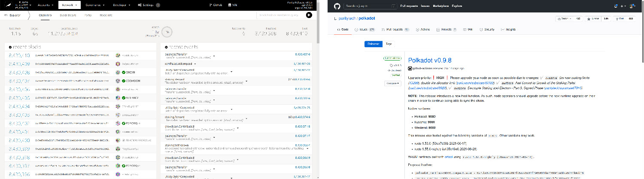Image resolution: width=644 pixels, height=179 pixels.
Task: Select the Releases button
Action: click(373, 44)
